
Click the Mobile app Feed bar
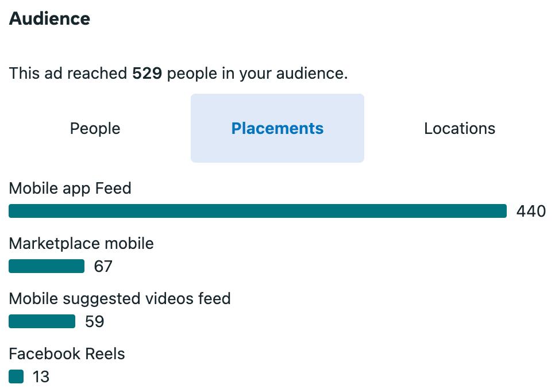[x=257, y=211]
